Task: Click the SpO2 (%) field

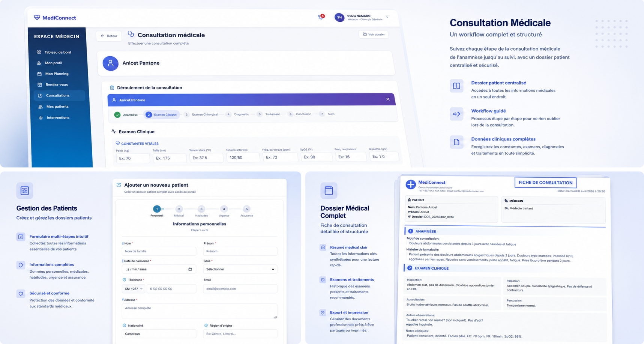Action: pyautogui.click(x=316, y=157)
